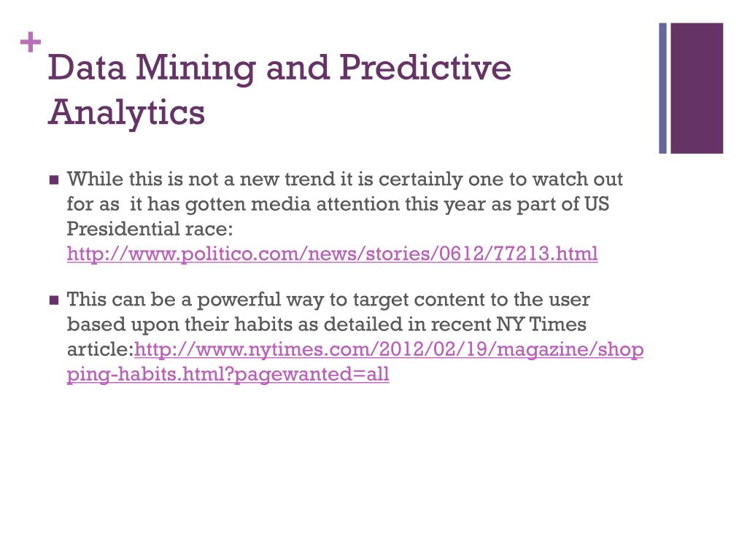Select the first square bullet marker
Viewport: 747px width, 560px height.
click(x=54, y=180)
